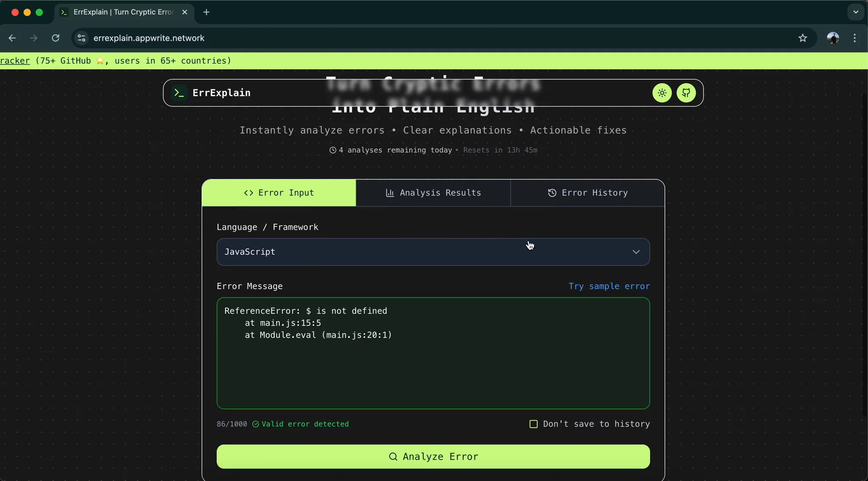Open the Error History tab

[587, 193]
